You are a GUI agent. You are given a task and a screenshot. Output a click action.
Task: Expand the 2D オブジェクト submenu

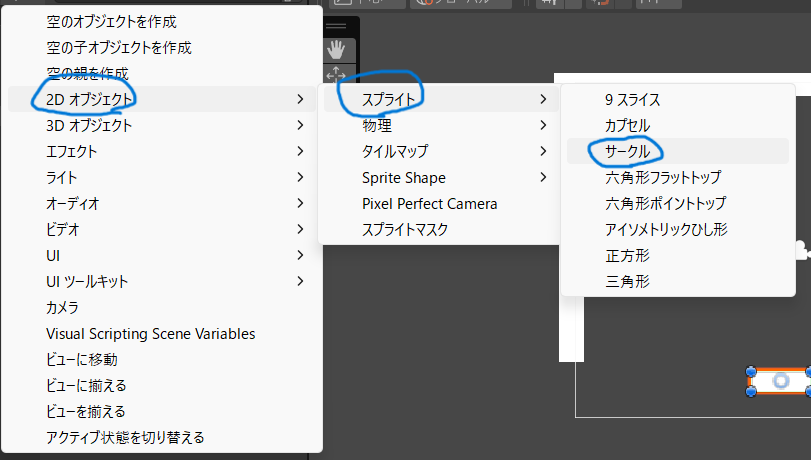click(90, 99)
